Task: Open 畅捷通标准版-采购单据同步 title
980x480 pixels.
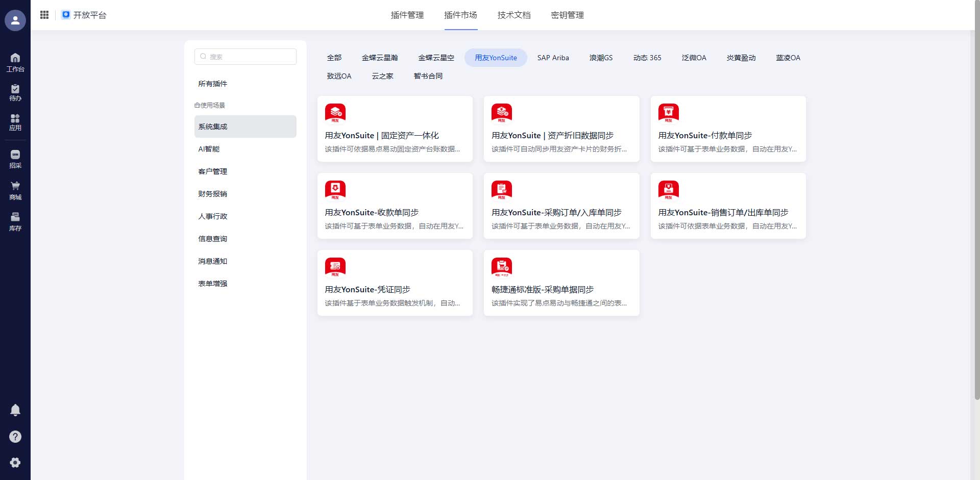Action: click(x=543, y=290)
